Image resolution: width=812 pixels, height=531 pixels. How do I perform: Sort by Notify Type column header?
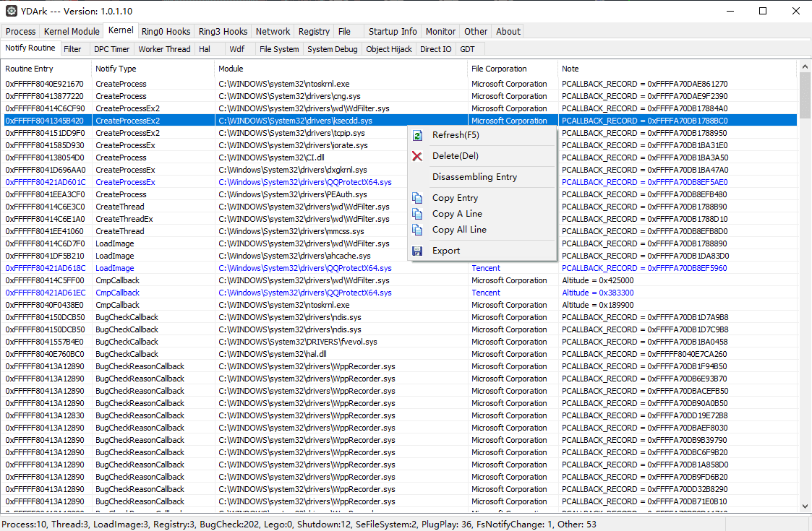(153, 69)
